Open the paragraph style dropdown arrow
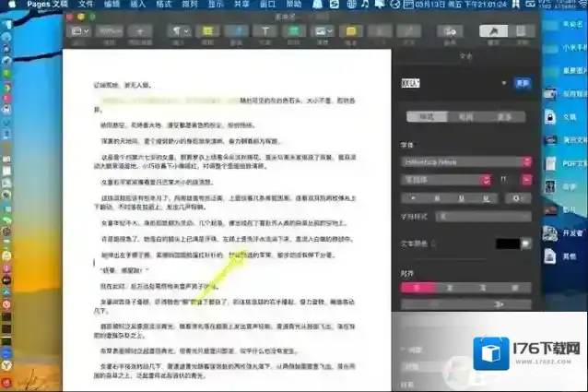The height and width of the screenshot is (392, 588). [503, 83]
